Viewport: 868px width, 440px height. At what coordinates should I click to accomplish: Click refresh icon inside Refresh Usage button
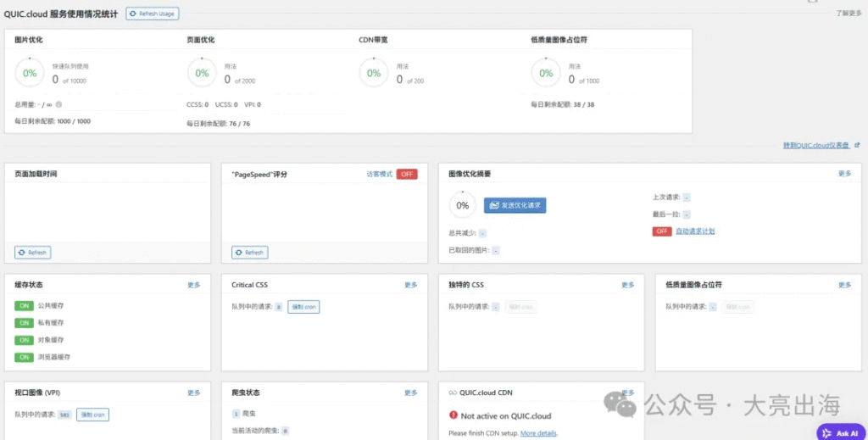click(x=133, y=14)
